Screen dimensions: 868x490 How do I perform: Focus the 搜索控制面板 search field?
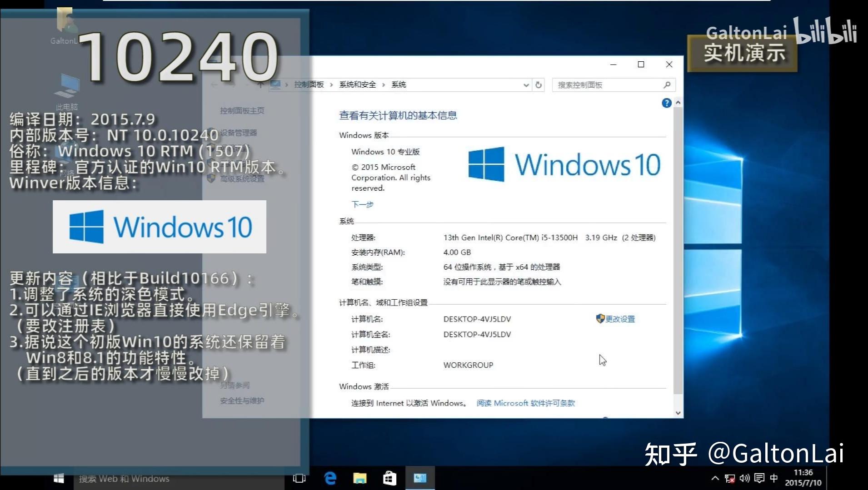614,85
